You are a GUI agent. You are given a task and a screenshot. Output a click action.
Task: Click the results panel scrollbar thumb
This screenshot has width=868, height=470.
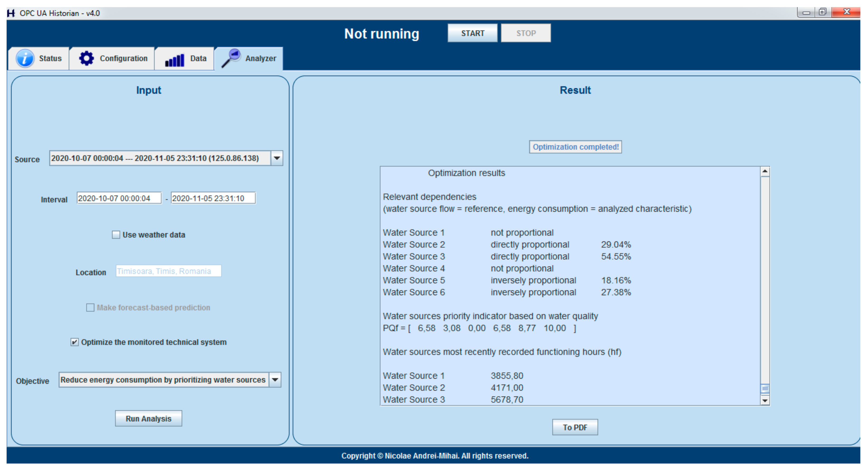[x=765, y=388]
